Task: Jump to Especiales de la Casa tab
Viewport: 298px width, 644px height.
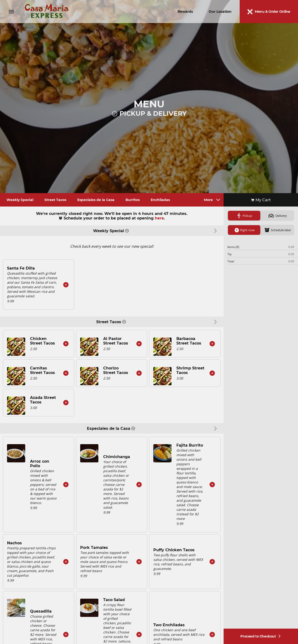Action: [x=96, y=200]
